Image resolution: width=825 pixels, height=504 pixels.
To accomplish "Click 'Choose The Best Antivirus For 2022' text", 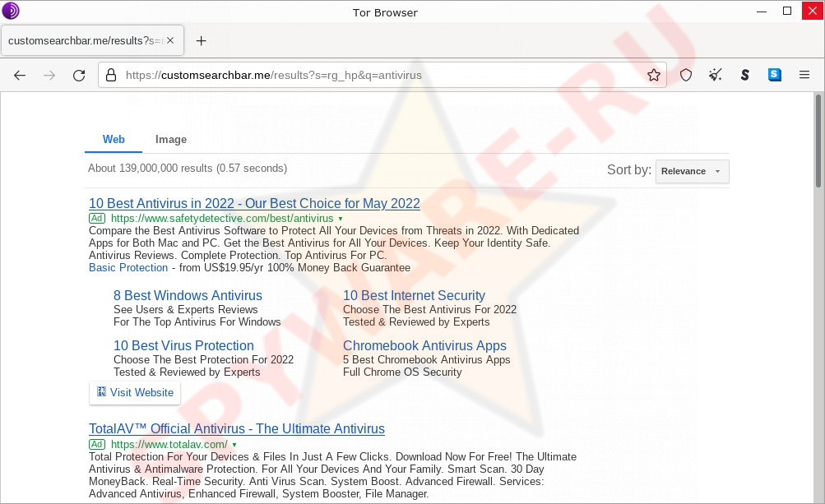I will (x=430, y=309).
